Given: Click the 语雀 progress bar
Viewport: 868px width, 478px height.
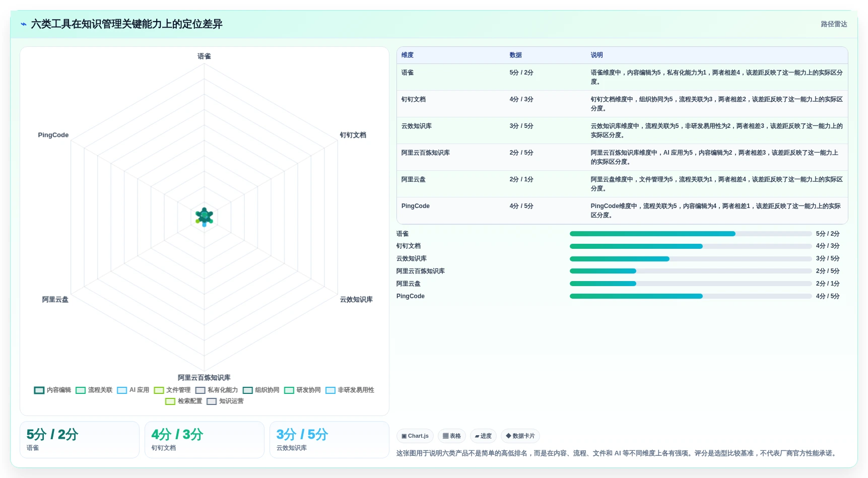Looking at the screenshot, I should [x=691, y=234].
